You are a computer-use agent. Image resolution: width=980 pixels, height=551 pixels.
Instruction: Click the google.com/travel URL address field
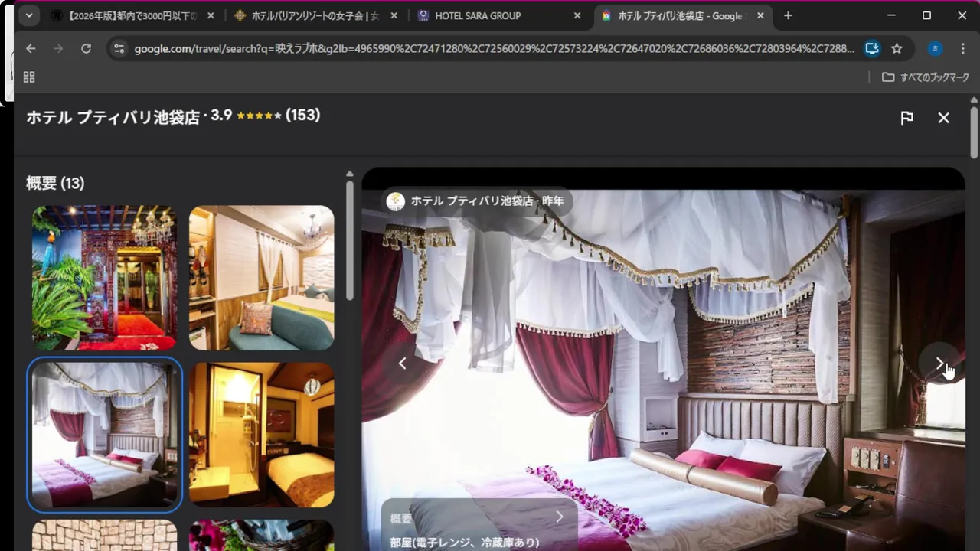[494, 48]
